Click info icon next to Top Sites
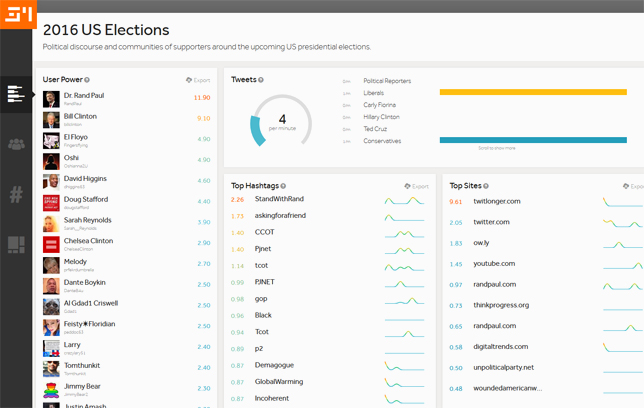644x408 pixels. (x=486, y=186)
